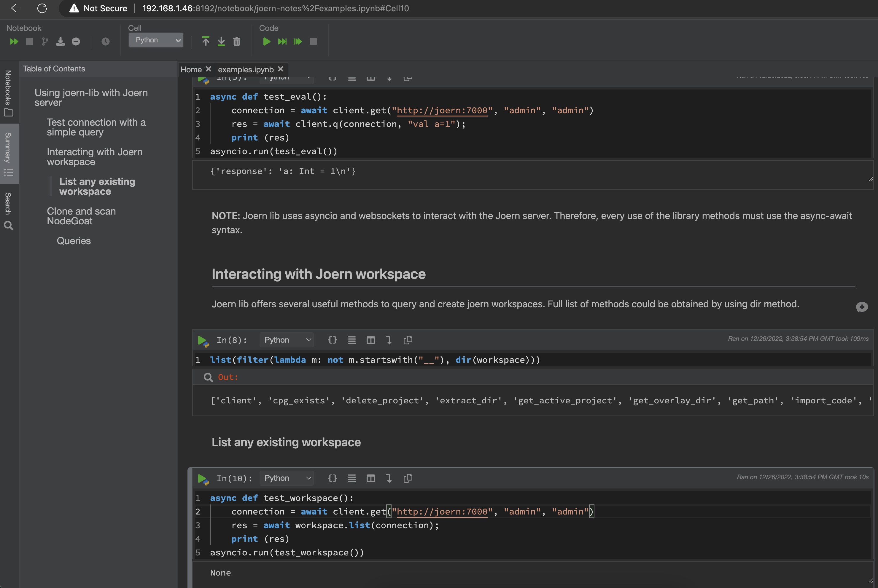Insert cell above with the up-arrow icon
The image size is (878, 588).
point(206,41)
